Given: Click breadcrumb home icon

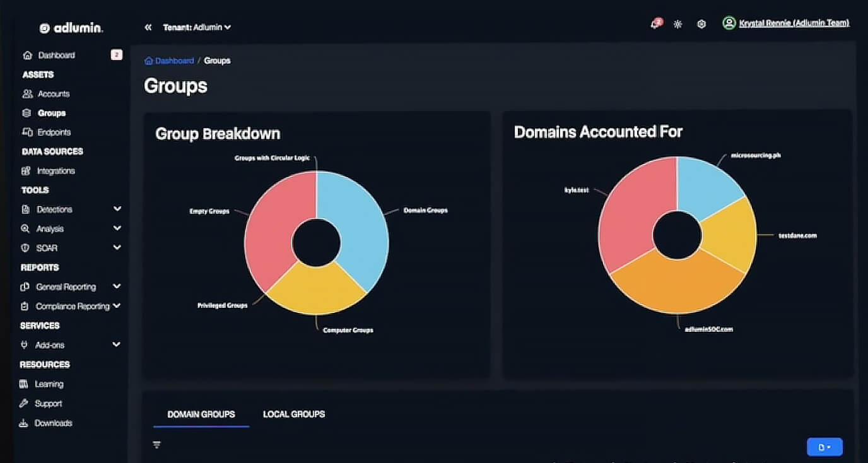Looking at the screenshot, I should point(149,61).
